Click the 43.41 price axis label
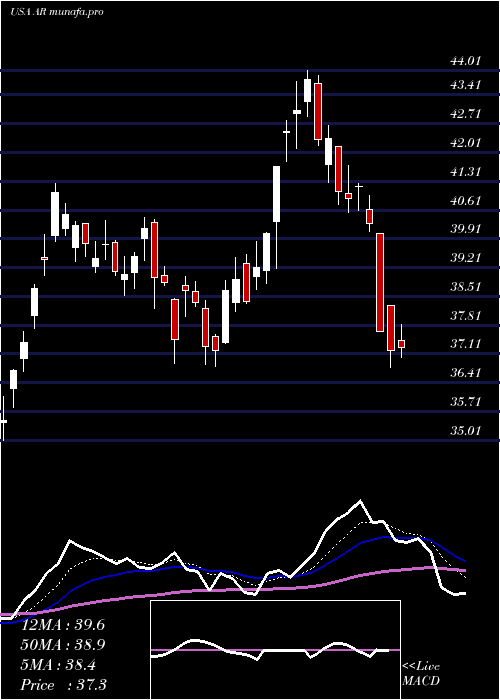The image size is (500, 700). pyautogui.click(x=465, y=84)
